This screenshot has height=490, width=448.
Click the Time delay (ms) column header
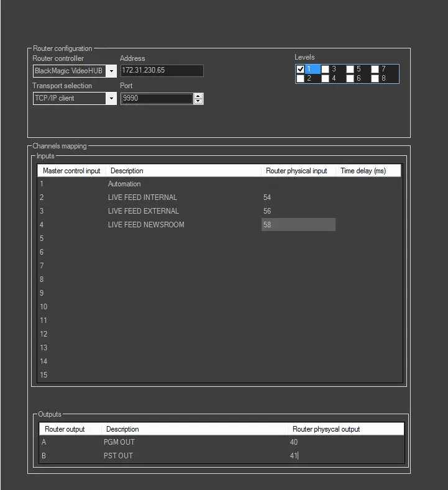tap(363, 171)
